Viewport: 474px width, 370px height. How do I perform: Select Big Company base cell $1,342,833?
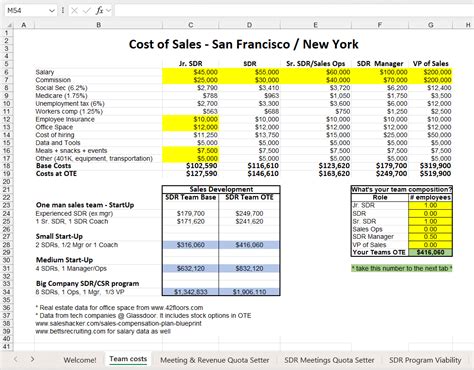tap(191, 292)
